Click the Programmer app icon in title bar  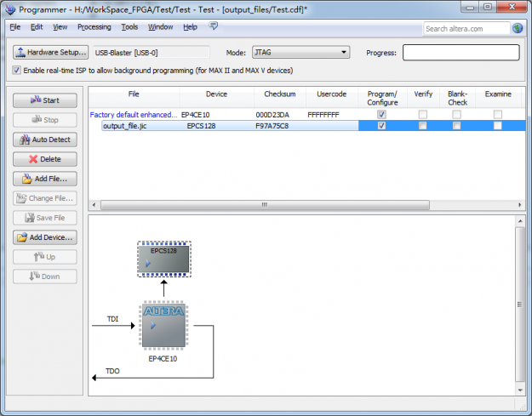click(x=10, y=9)
